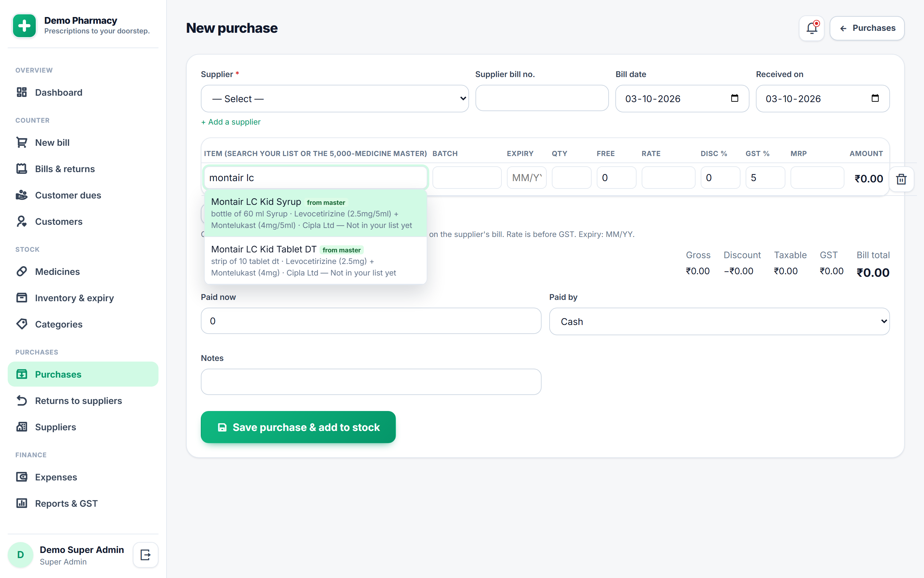Click the Suppliers building icon
This screenshot has height=578, width=924.
point(22,427)
